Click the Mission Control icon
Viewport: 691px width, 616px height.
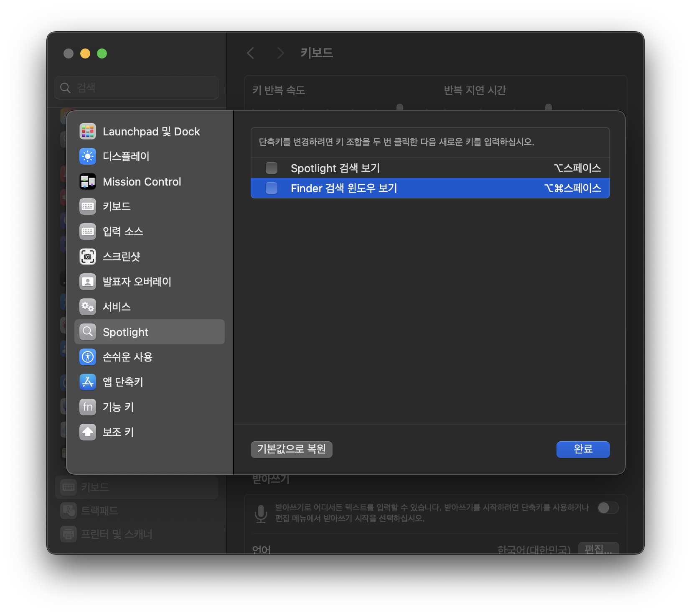click(x=88, y=181)
